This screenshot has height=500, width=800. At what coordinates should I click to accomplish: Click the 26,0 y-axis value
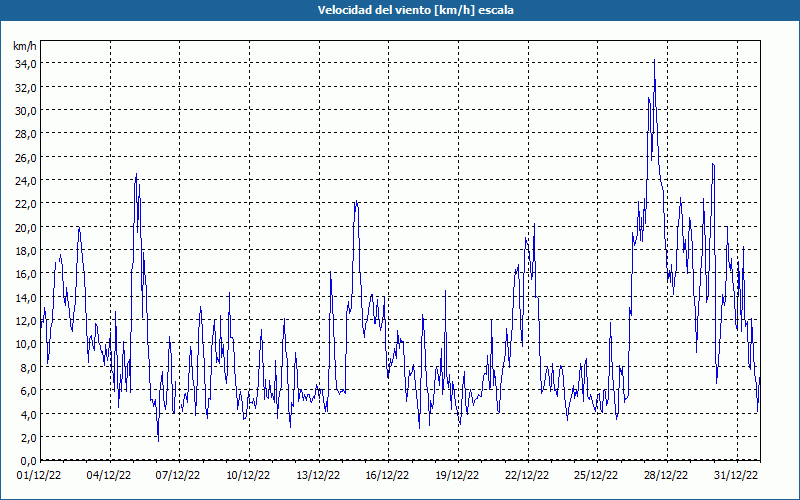27,158
